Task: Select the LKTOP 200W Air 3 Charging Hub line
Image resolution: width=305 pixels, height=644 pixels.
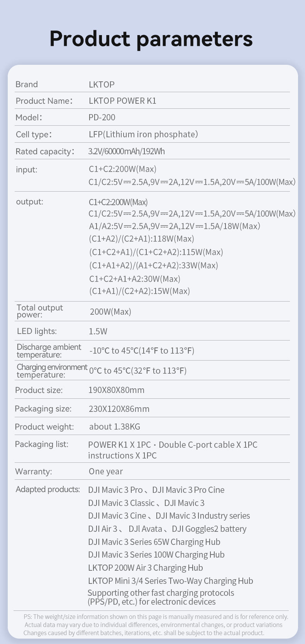Action: click(x=145, y=568)
